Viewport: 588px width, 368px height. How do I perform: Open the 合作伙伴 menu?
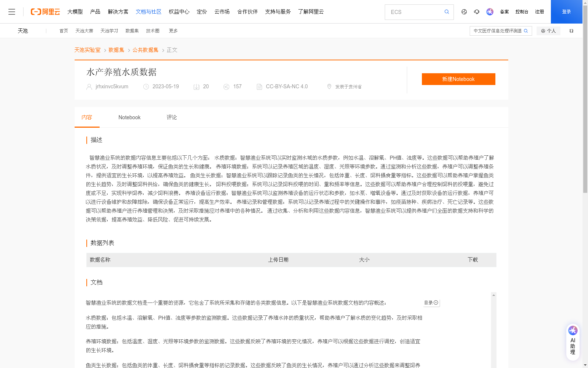pos(247,12)
